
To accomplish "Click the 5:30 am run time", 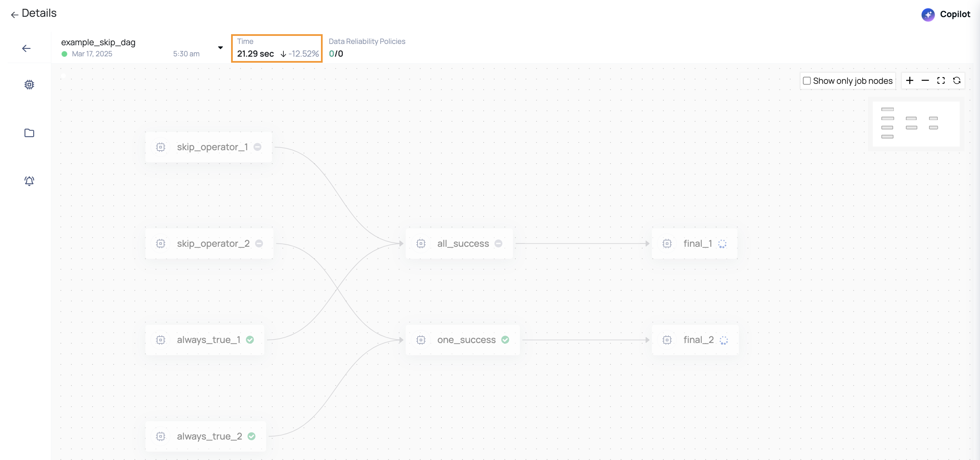I will pos(186,54).
